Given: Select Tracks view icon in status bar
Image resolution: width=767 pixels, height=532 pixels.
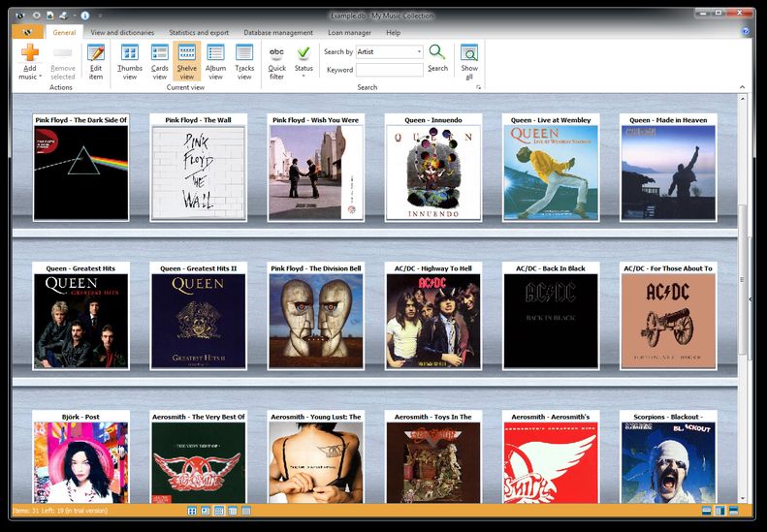Looking at the screenshot, I should (246, 511).
